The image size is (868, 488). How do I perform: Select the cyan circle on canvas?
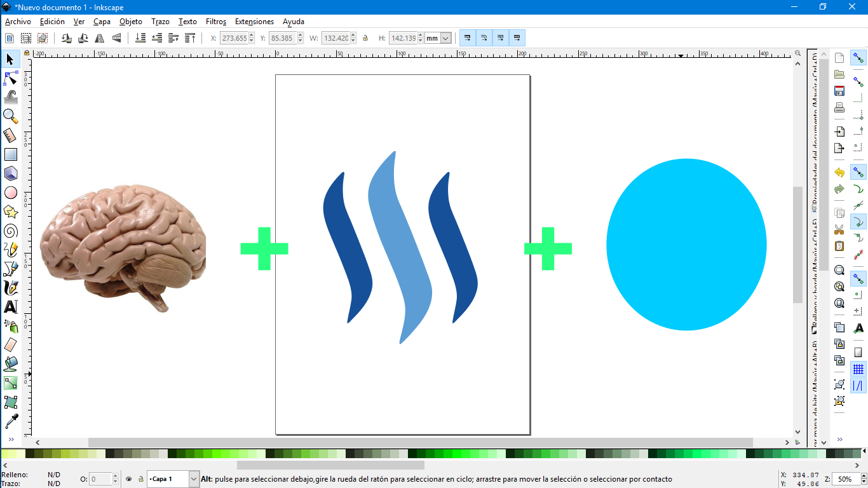(x=686, y=245)
